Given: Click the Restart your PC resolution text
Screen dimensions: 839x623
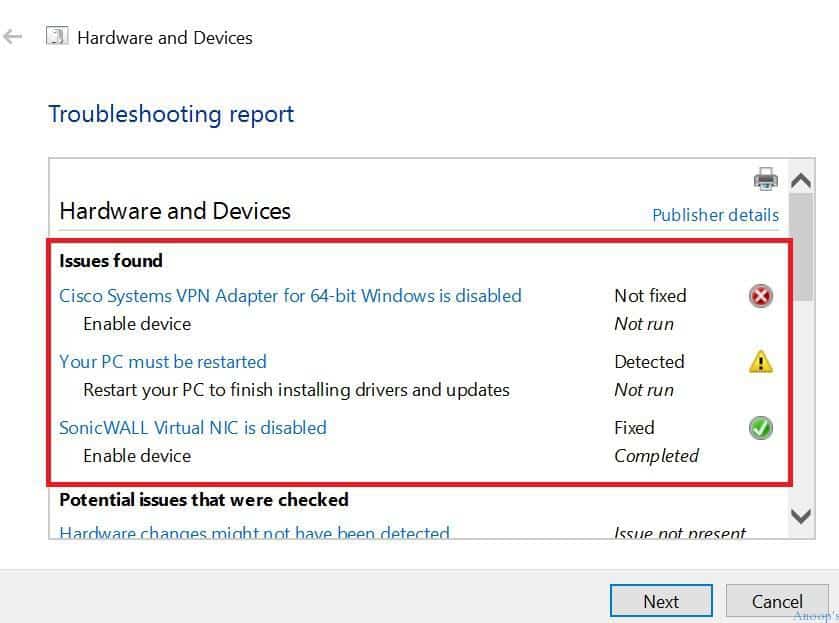Looking at the screenshot, I should (296, 390).
